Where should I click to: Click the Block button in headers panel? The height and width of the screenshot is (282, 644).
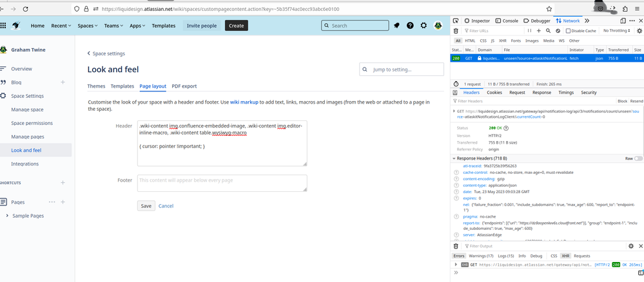coord(622,101)
